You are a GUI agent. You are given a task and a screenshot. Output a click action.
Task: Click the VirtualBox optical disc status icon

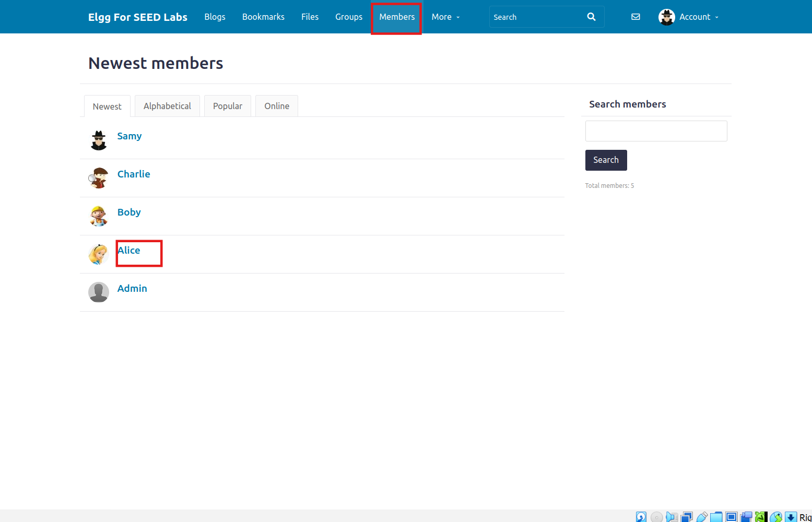click(657, 517)
